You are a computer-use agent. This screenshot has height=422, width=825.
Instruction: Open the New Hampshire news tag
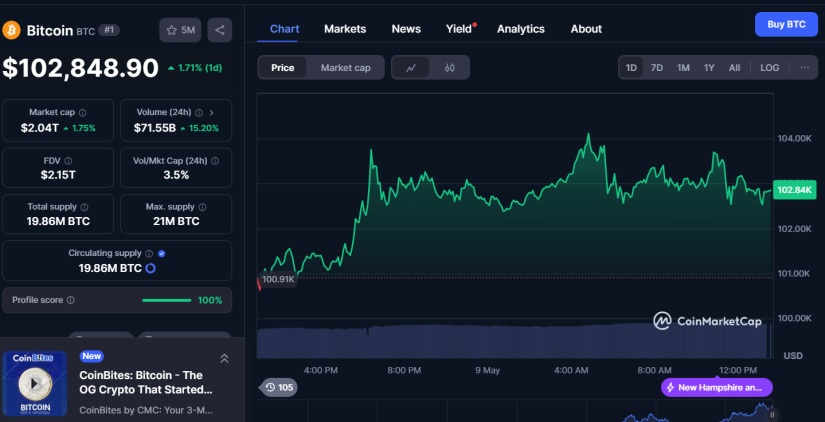coord(717,388)
